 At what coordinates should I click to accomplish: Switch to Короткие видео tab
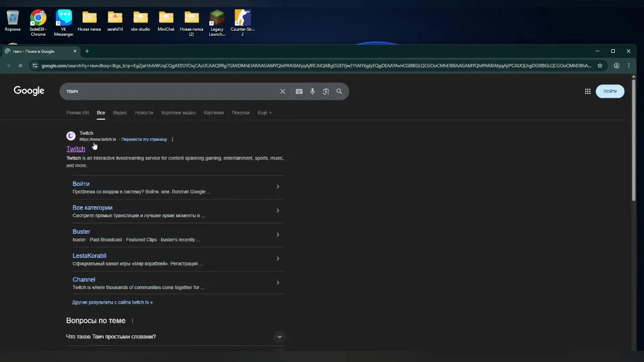178,113
